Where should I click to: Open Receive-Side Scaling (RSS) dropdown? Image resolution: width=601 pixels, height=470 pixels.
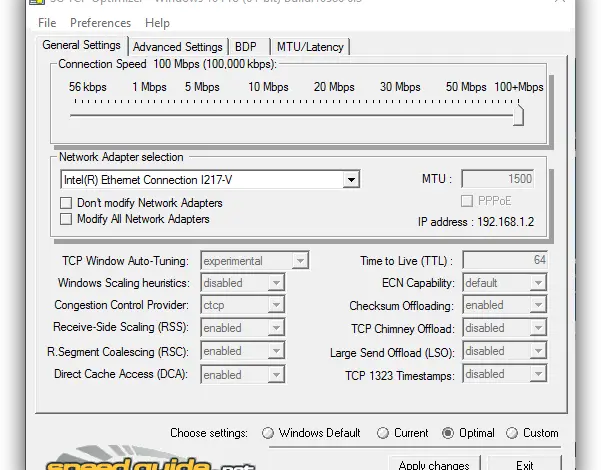coord(276,328)
